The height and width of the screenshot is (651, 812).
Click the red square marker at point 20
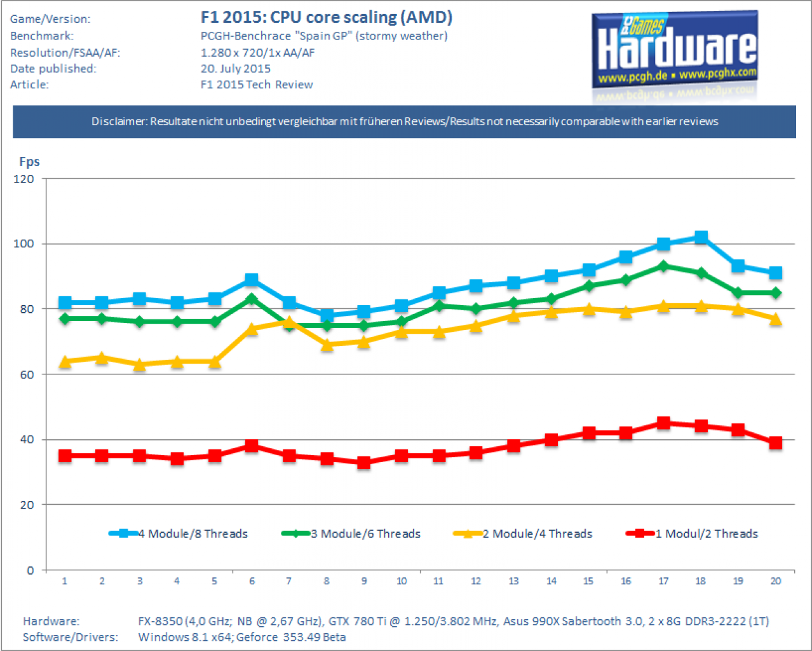(x=776, y=442)
